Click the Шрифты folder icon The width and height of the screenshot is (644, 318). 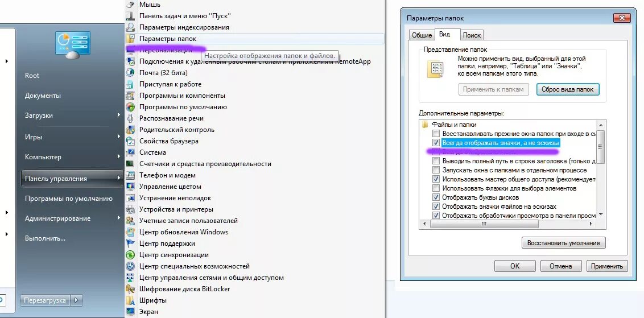[130, 300]
